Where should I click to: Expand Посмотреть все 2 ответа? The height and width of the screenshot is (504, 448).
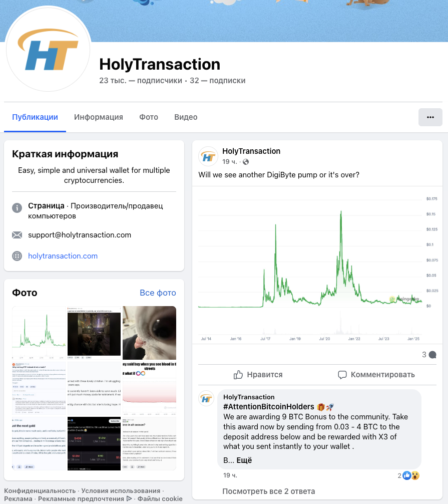tap(268, 491)
